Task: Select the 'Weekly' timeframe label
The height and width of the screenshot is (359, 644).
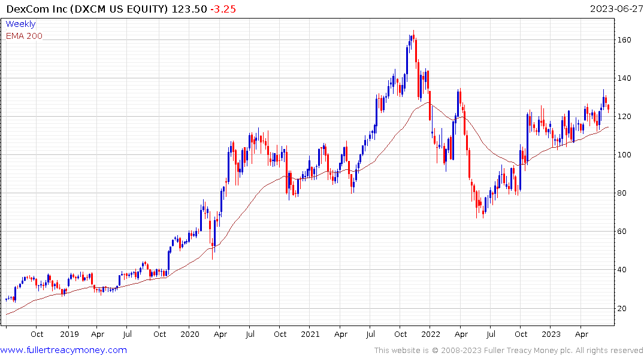Action: (20, 24)
